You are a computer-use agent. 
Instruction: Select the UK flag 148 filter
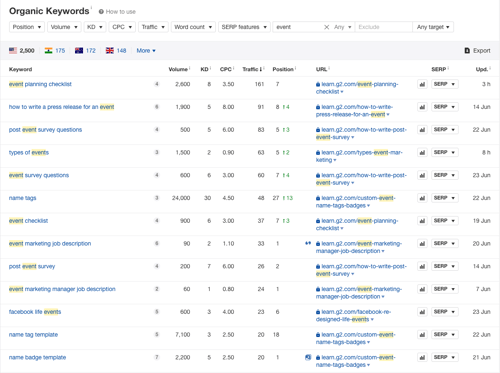tap(116, 51)
